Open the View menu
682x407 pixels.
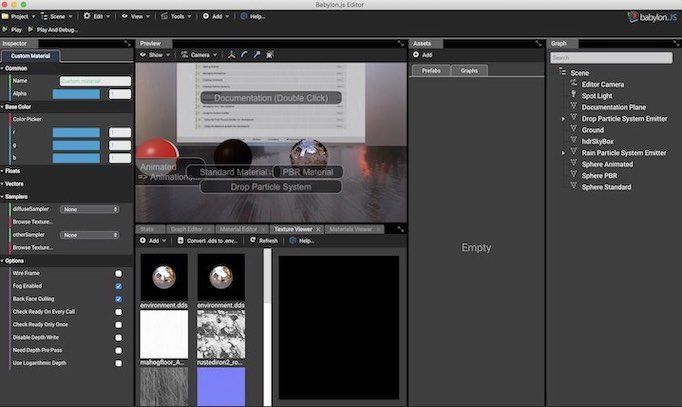pos(135,17)
